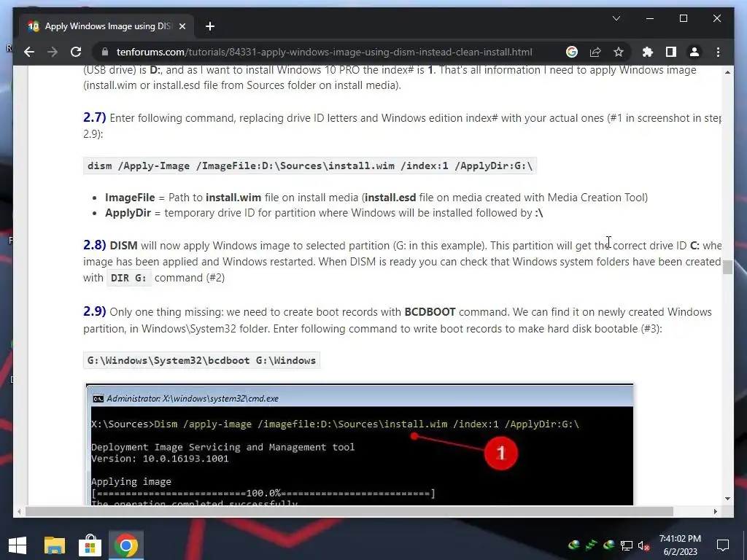
Task: Click the horizontal scrollbar left arrow
Action: [18, 511]
